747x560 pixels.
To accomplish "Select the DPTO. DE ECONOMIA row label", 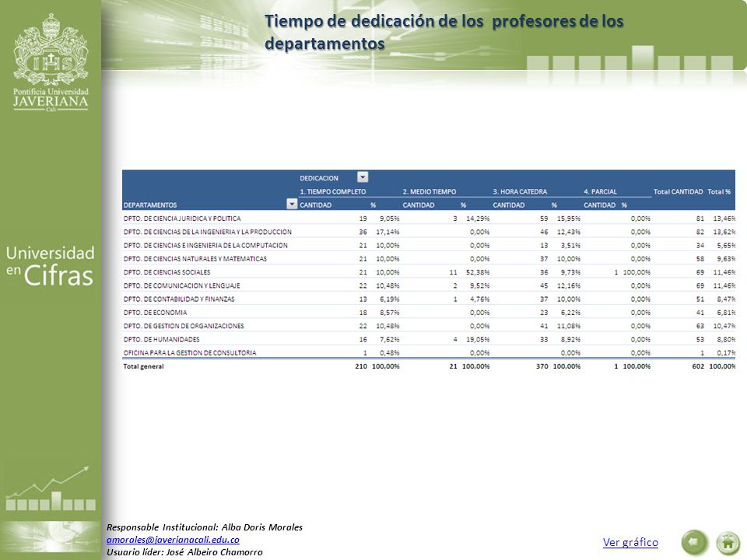I will click(155, 313).
